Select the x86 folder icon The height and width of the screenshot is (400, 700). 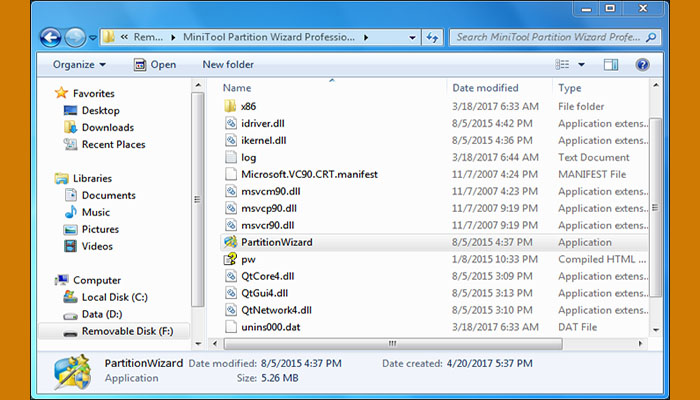[x=230, y=106]
